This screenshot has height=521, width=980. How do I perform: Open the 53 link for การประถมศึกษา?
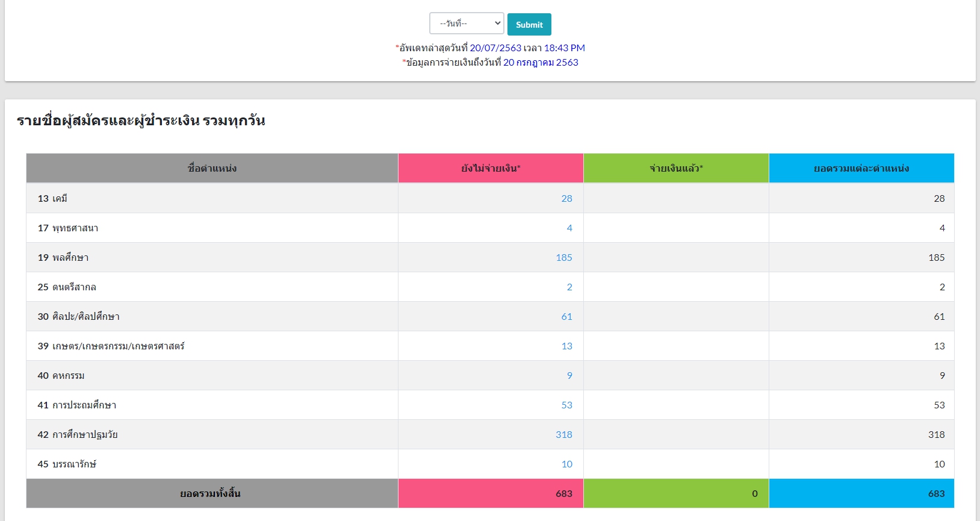click(566, 405)
